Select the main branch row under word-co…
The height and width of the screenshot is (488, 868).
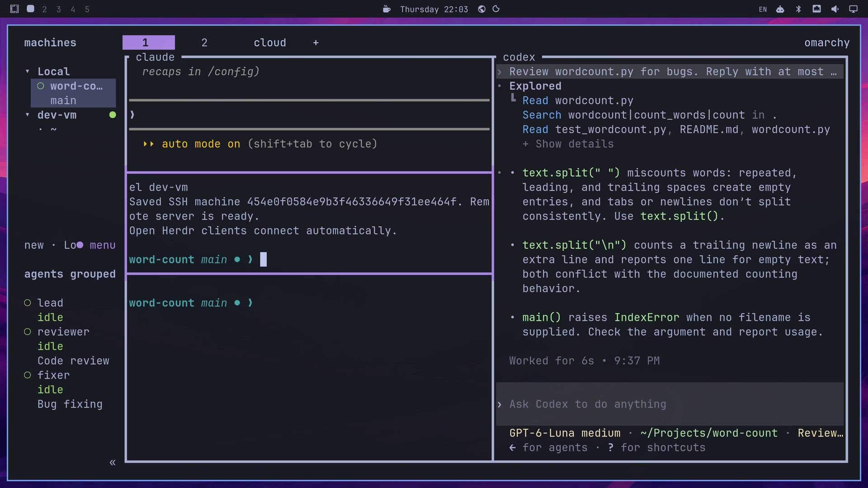click(73, 100)
